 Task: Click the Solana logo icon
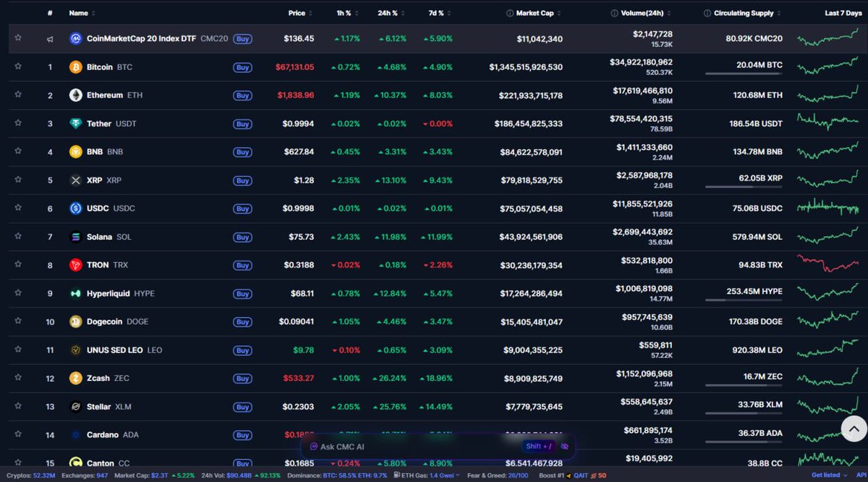pyautogui.click(x=75, y=237)
